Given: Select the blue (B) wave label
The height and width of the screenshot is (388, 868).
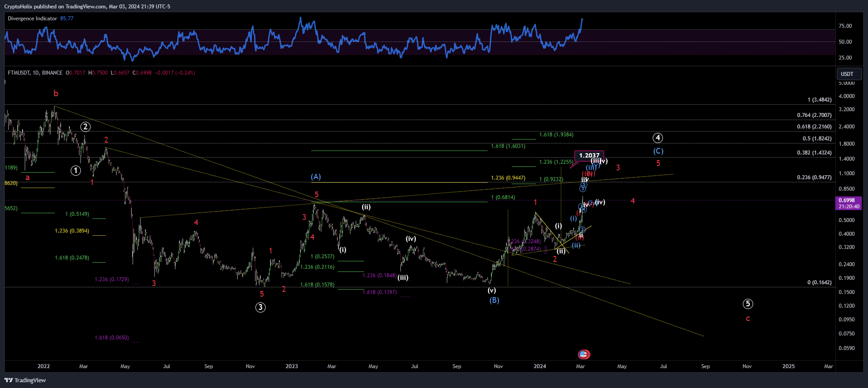Looking at the screenshot, I should 494,300.
